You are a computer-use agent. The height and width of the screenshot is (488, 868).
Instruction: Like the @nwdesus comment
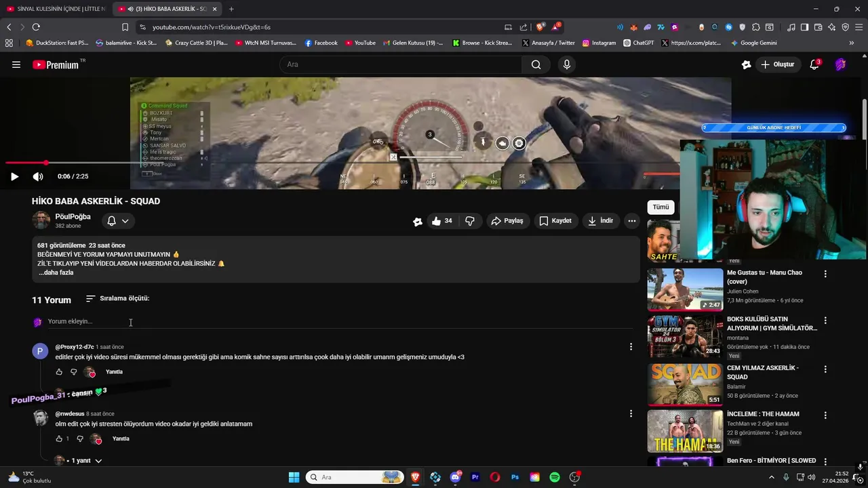click(x=59, y=439)
